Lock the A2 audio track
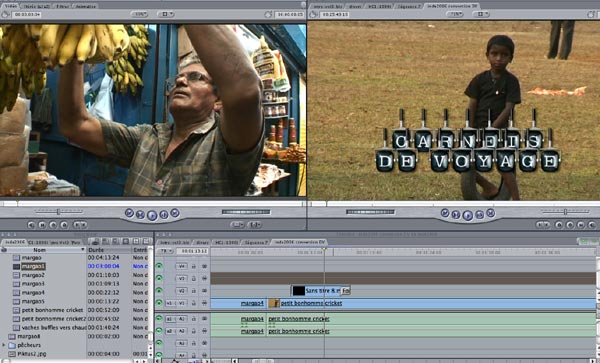The width and height of the screenshot is (600, 363). click(x=194, y=331)
